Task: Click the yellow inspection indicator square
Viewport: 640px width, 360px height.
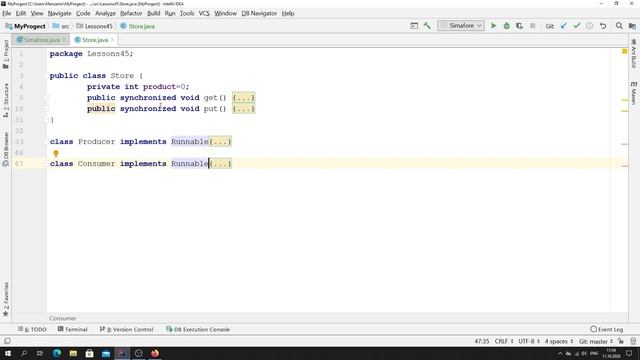Action: (x=624, y=51)
